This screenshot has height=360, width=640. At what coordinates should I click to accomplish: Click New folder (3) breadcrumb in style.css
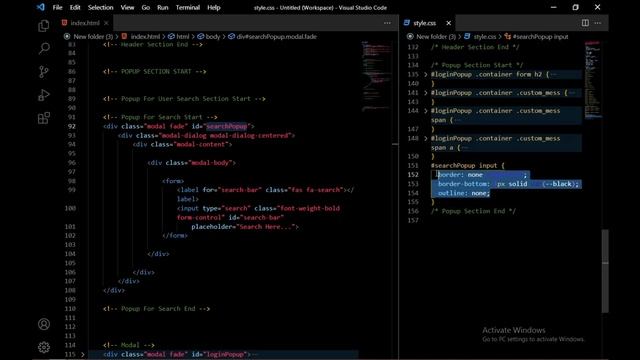436,37
